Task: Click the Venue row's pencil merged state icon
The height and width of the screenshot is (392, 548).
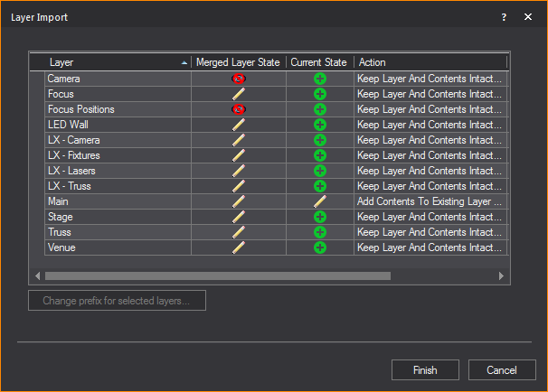Action: tap(239, 247)
